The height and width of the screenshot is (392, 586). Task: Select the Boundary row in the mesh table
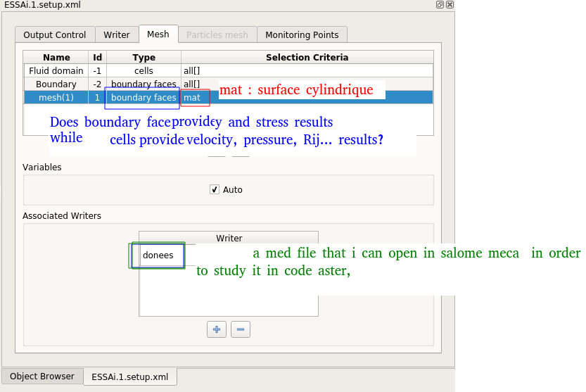[x=56, y=84]
